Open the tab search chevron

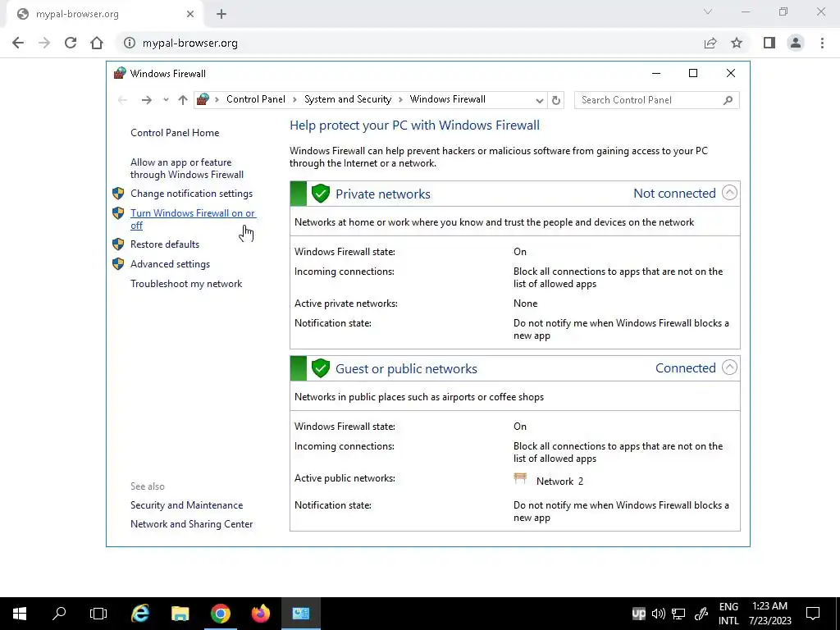708,11
